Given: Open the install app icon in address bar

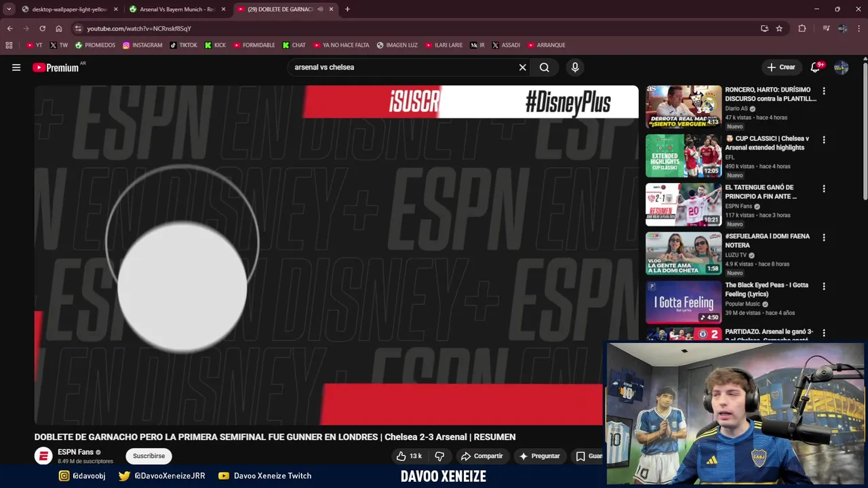Looking at the screenshot, I should coord(765,28).
